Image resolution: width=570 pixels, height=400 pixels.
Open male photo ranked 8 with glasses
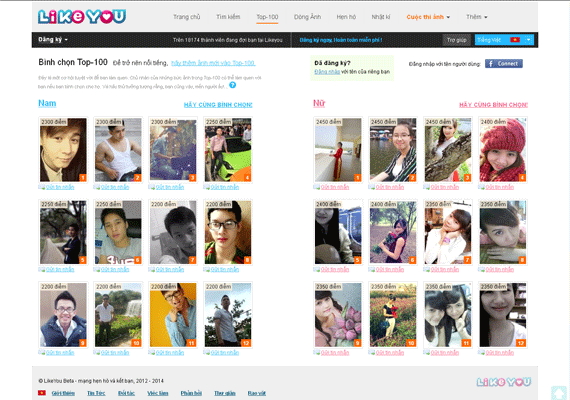[x=228, y=232]
